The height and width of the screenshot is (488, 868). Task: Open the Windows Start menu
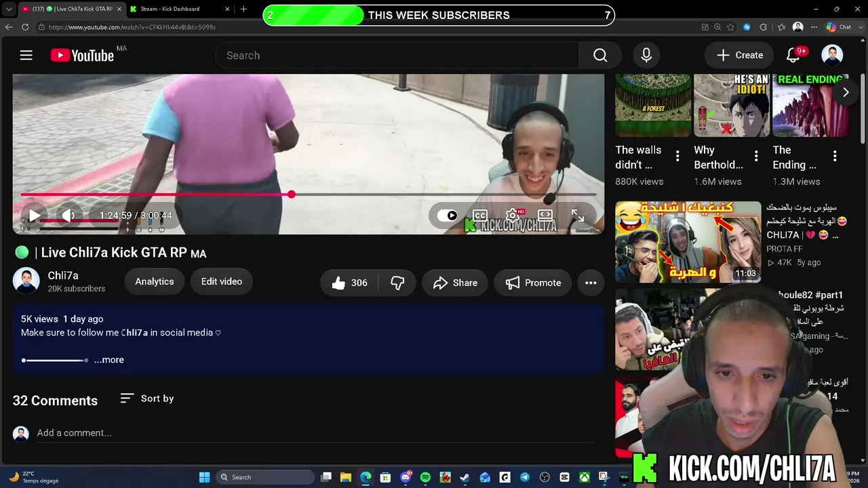click(204, 477)
